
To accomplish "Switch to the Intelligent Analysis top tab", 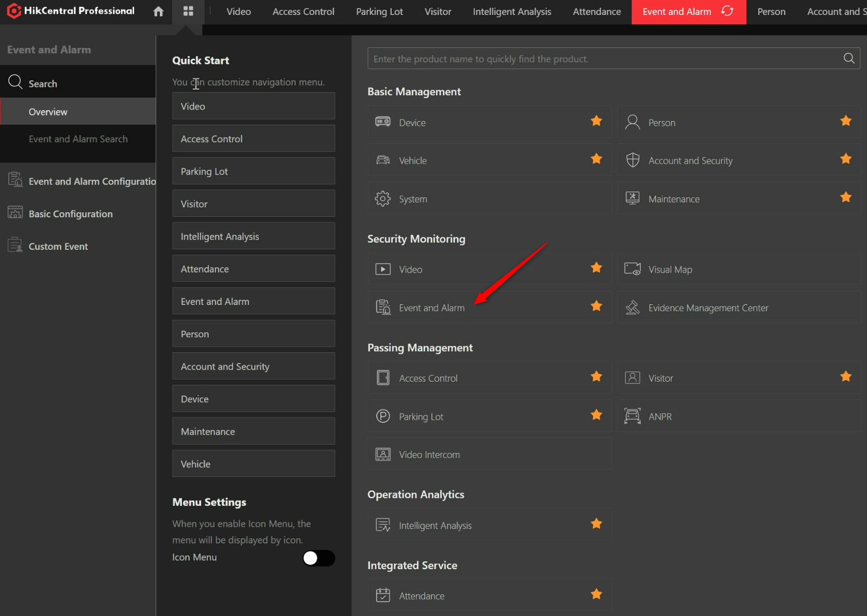I will tap(512, 11).
